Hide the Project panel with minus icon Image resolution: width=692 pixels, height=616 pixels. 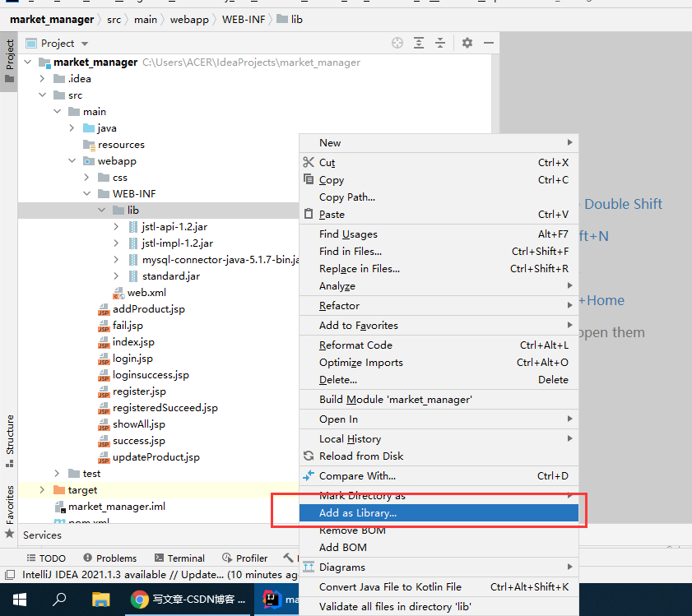pyautogui.click(x=489, y=43)
